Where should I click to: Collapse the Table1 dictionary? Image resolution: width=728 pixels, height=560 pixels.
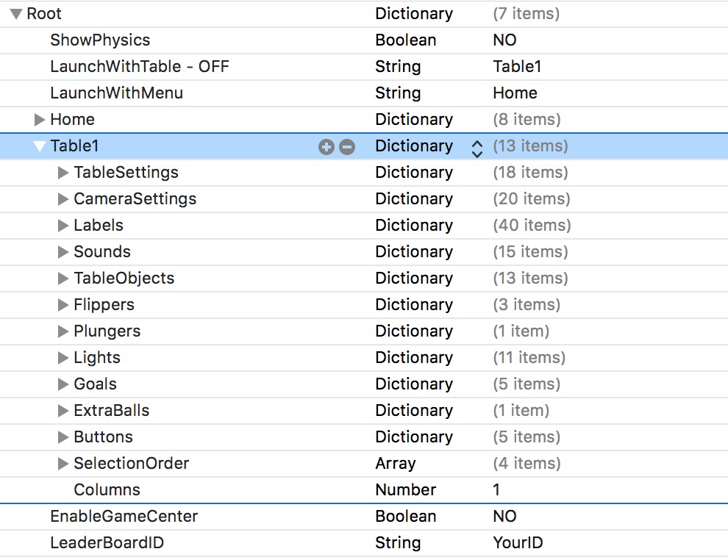click(x=40, y=146)
